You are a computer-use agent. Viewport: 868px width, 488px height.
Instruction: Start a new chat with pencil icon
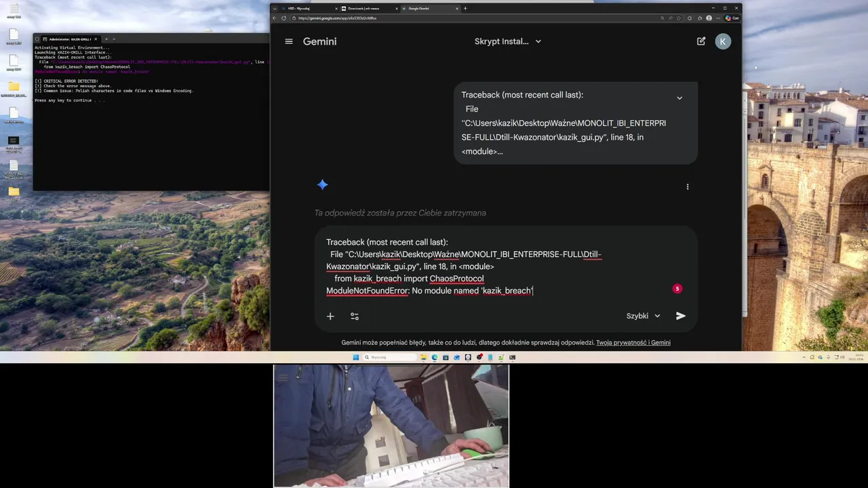click(701, 41)
